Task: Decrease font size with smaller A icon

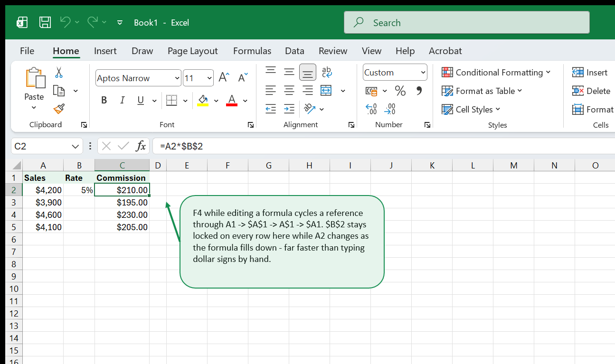Action: click(x=243, y=78)
